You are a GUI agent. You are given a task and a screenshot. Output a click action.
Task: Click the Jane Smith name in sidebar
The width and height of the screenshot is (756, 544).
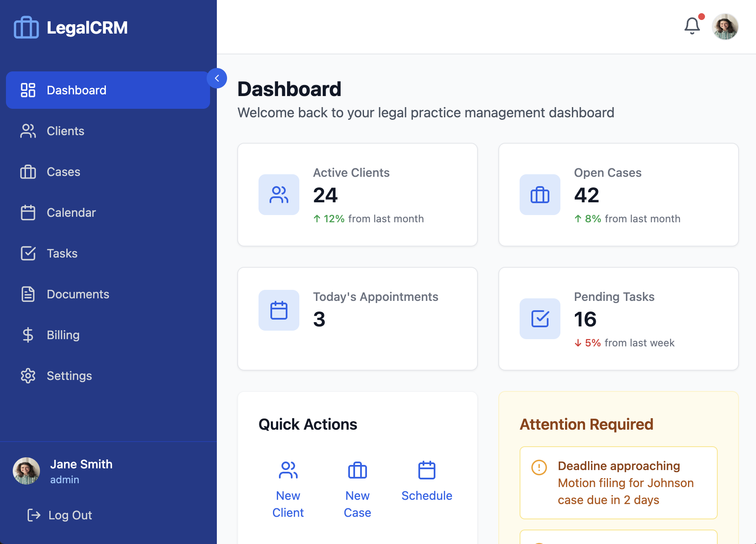point(81,464)
